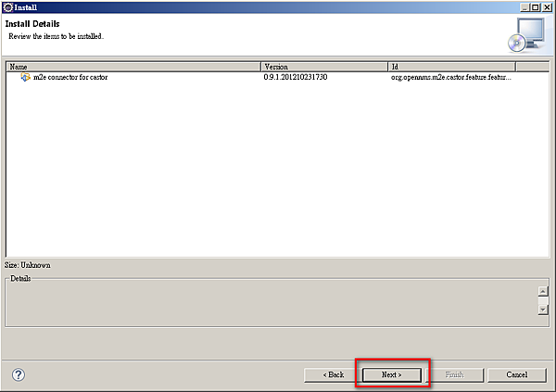This screenshot has height=392, width=556.
Task: Click the Size: Unknown label
Action: click(28, 265)
